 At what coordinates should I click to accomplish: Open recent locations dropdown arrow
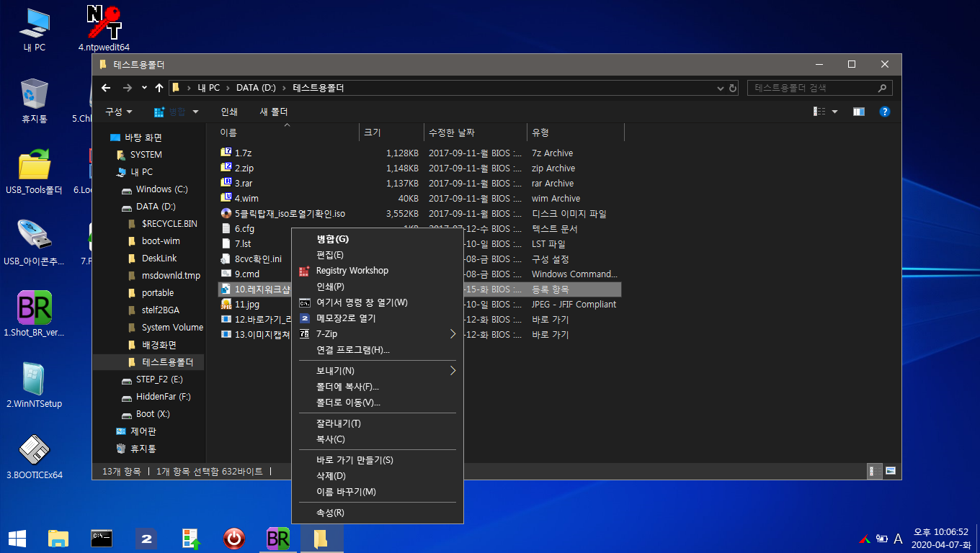click(144, 88)
